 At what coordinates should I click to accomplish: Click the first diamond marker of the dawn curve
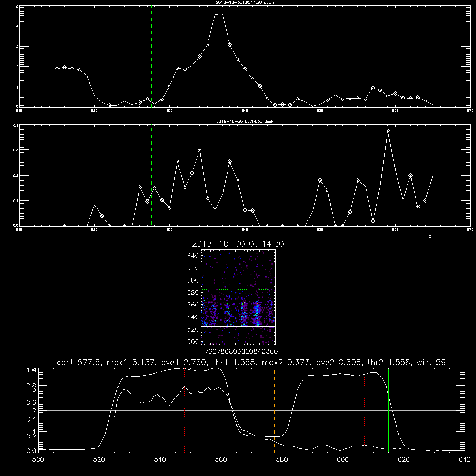pyautogui.click(x=57, y=69)
